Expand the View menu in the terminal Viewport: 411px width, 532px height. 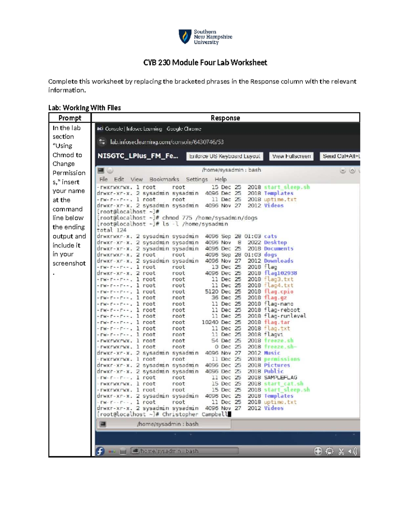[136, 179]
